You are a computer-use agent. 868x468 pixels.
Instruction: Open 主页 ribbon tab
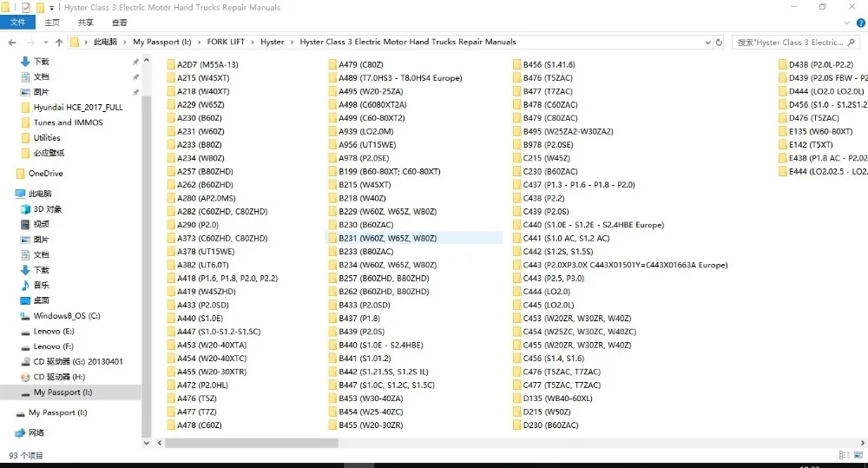coord(52,23)
